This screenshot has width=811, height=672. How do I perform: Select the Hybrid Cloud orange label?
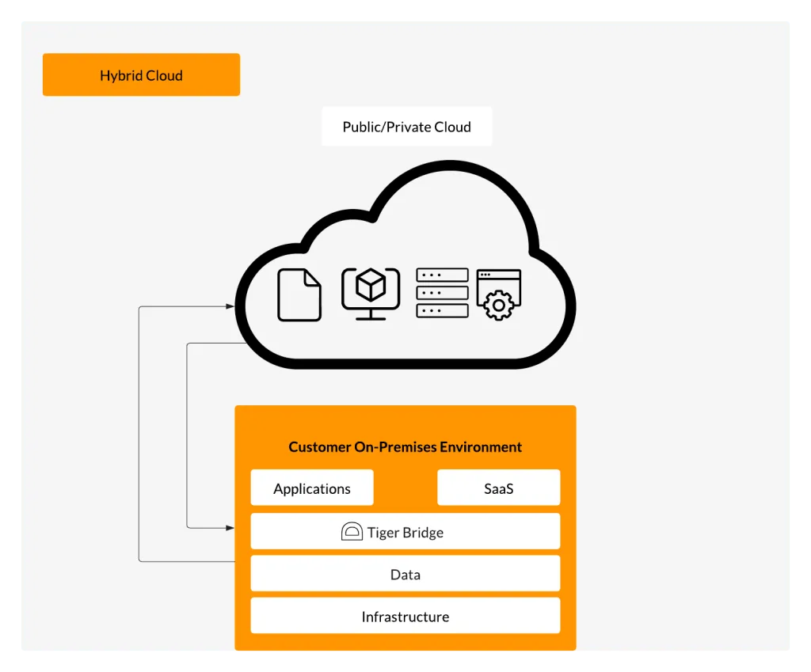141,75
